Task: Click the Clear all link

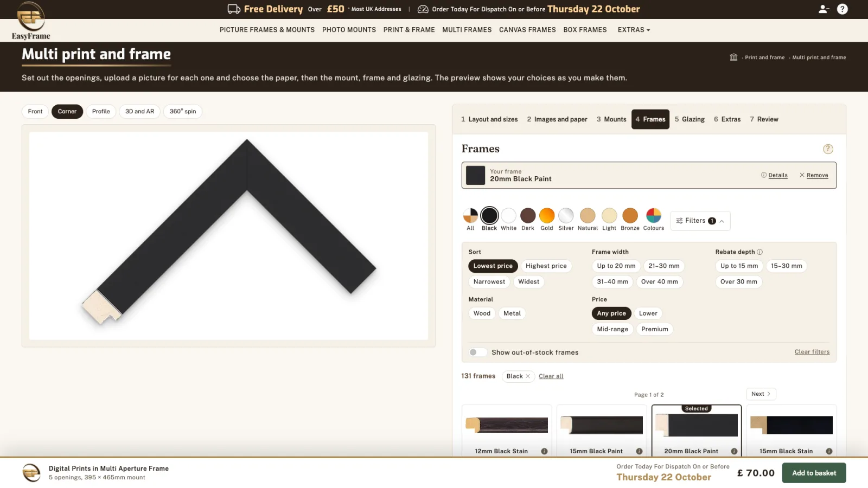Action: tap(551, 376)
